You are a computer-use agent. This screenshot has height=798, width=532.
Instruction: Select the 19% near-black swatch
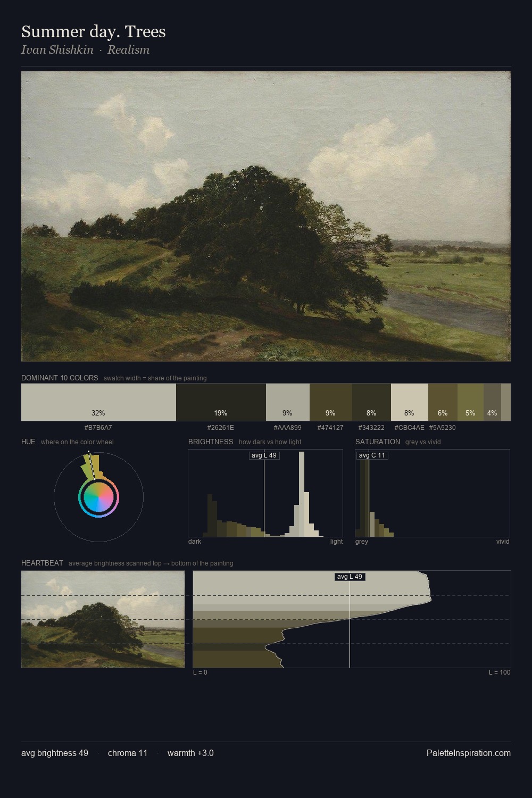(221, 402)
